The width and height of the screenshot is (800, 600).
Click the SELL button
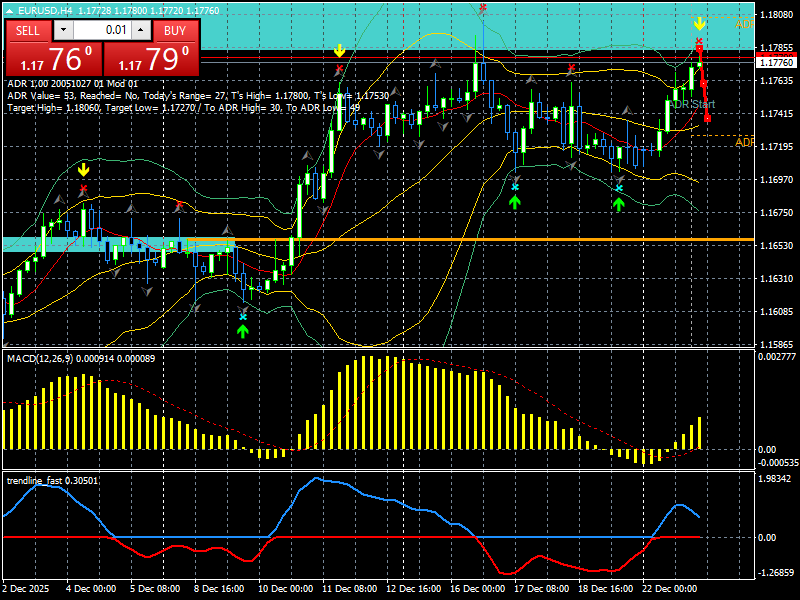click(28, 31)
